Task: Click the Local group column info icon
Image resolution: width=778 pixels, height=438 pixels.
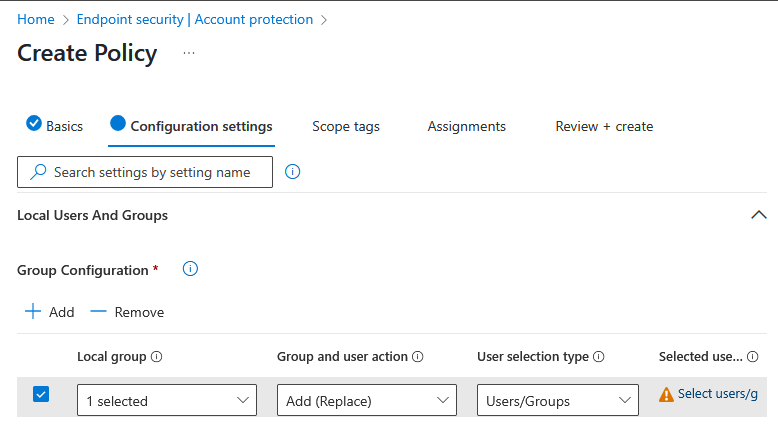Action: click(x=157, y=357)
